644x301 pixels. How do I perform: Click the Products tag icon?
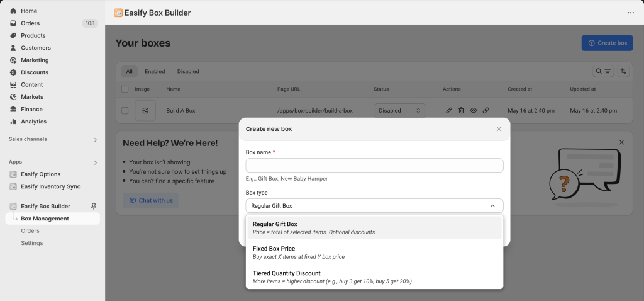point(13,35)
